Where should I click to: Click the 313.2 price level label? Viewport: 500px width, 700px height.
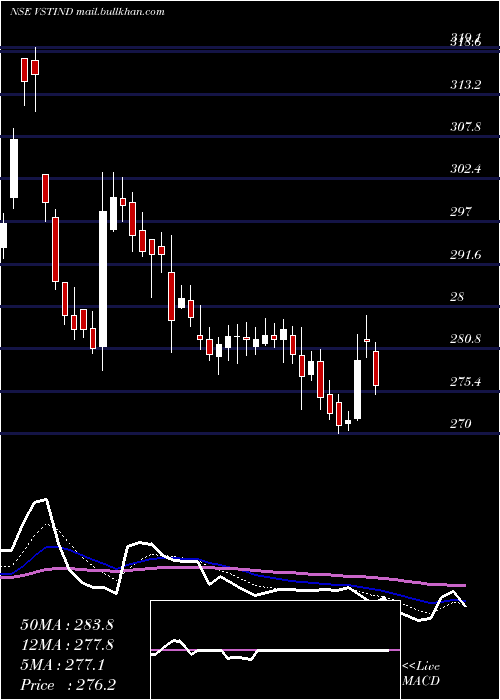point(465,85)
